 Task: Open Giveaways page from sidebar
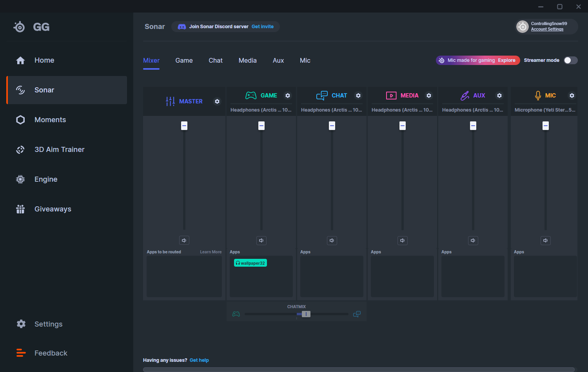[x=67, y=209]
